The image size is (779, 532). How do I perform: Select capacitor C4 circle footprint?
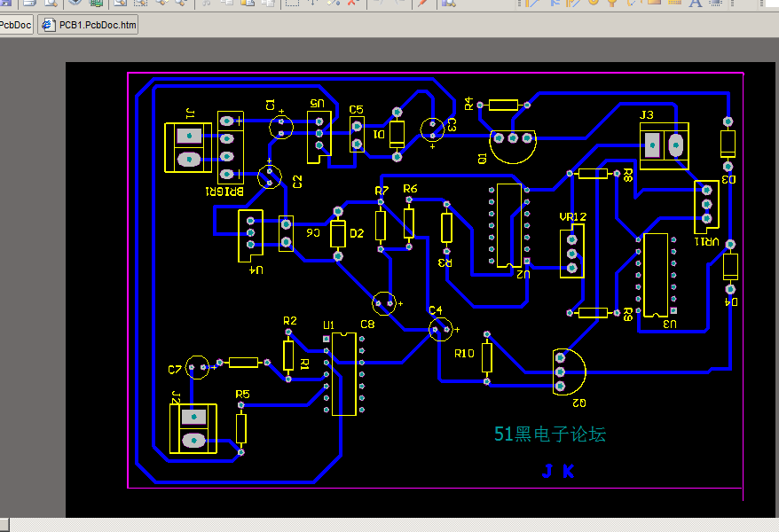(x=441, y=330)
